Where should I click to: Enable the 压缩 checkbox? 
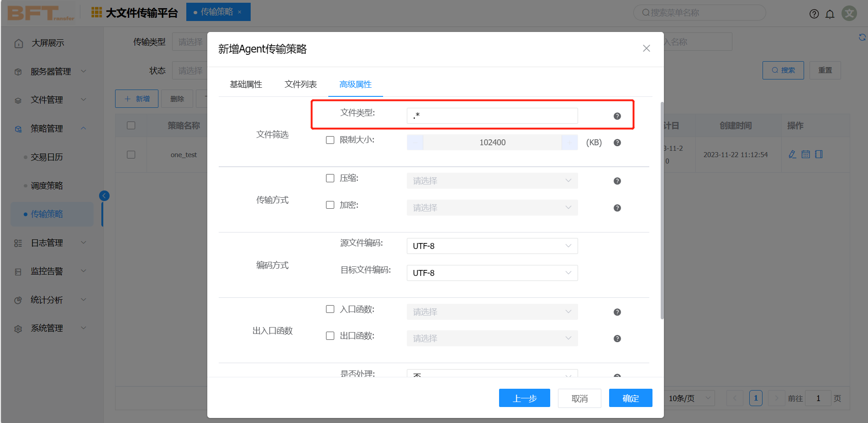(330, 178)
